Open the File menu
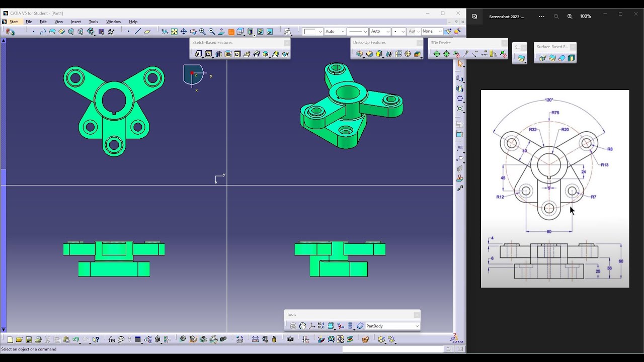This screenshot has width=644, height=362. [29, 22]
